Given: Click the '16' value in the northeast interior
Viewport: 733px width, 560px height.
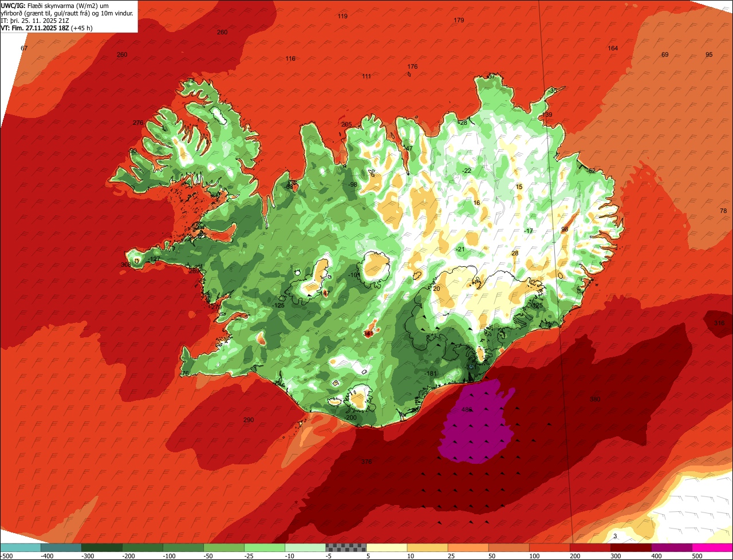Looking at the screenshot, I should 476,203.
